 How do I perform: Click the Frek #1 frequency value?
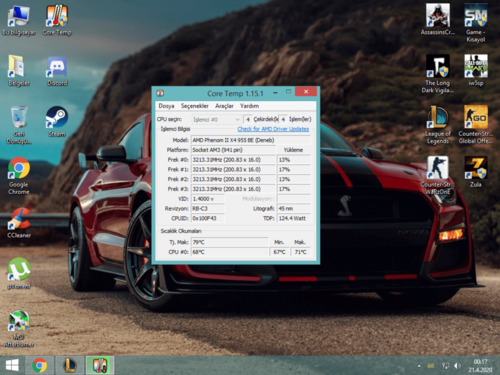233,170
